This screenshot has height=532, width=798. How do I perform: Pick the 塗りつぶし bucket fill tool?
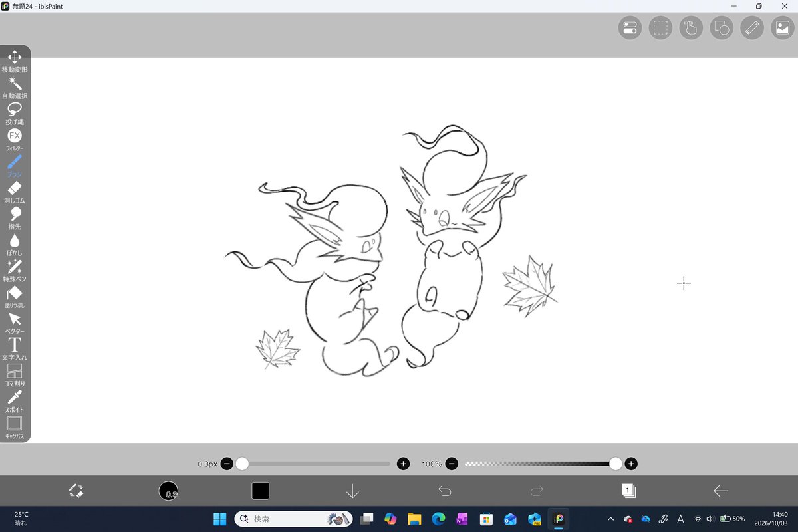pyautogui.click(x=15, y=297)
